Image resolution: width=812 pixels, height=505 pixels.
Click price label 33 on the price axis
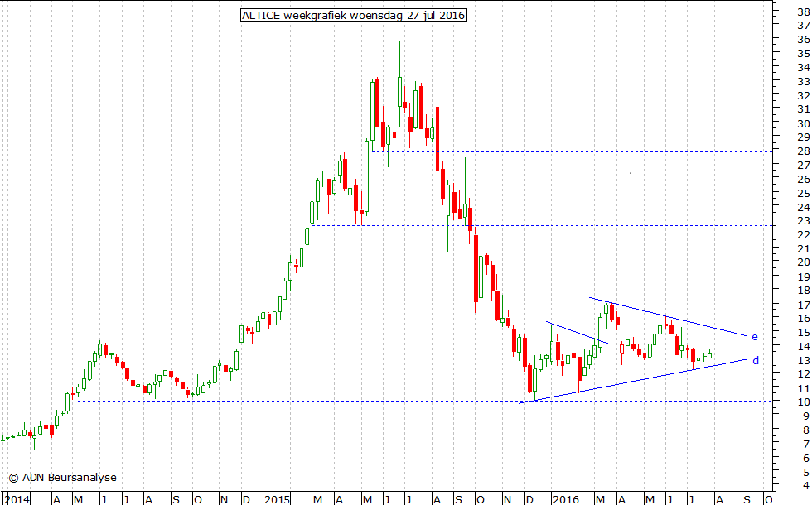(804, 82)
